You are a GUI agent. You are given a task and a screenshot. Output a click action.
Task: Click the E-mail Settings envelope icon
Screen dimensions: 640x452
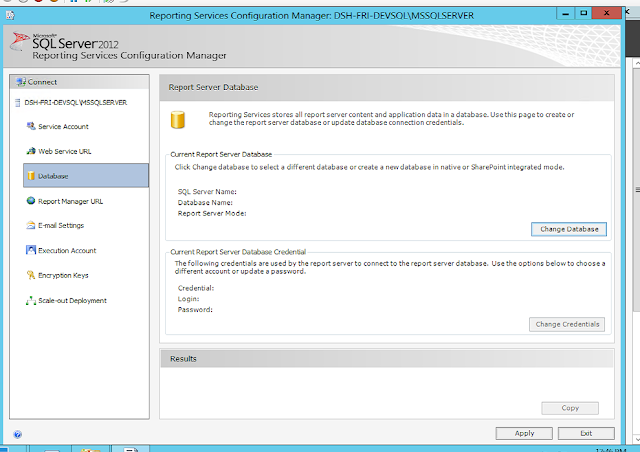31,225
